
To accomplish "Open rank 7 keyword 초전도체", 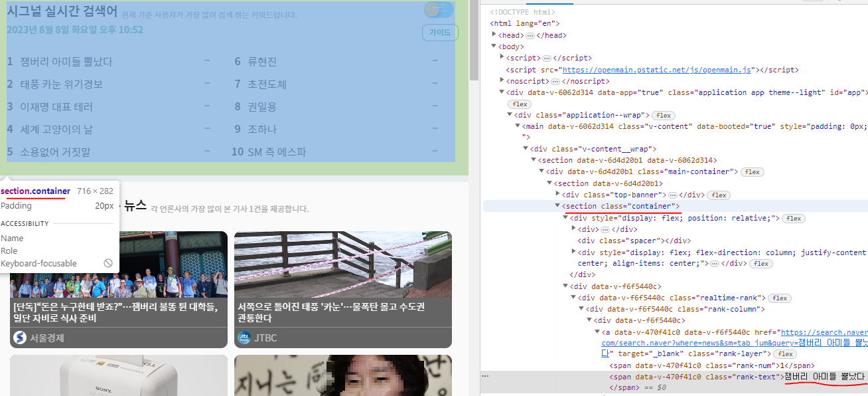I will [x=267, y=84].
